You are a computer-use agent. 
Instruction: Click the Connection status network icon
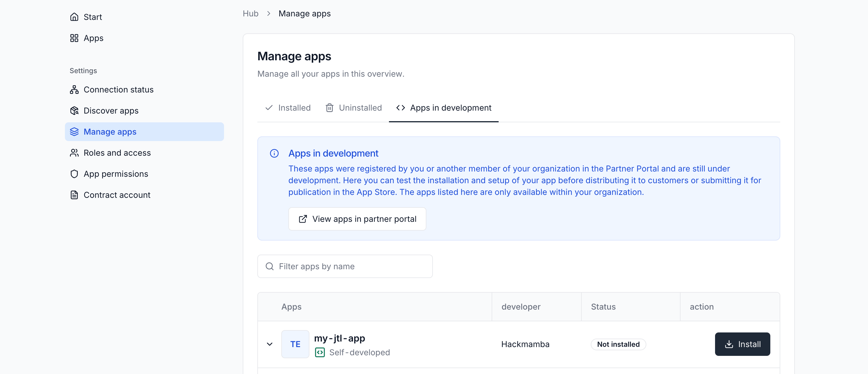[x=74, y=90]
